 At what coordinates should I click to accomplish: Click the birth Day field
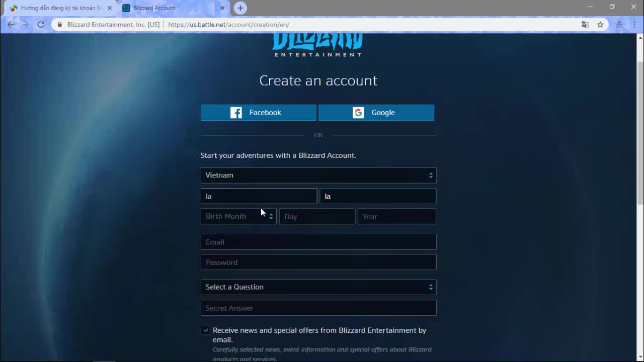tap(317, 216)
